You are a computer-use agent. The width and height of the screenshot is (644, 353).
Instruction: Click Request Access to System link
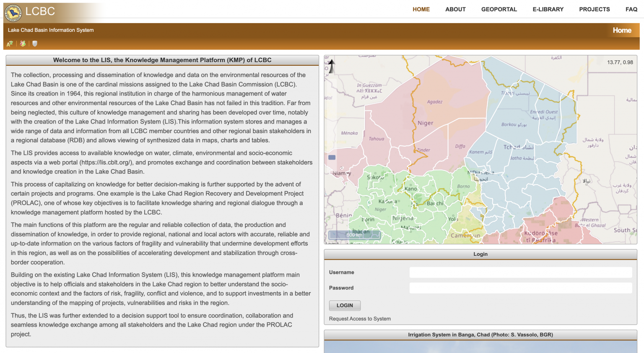tap(360, 319)
